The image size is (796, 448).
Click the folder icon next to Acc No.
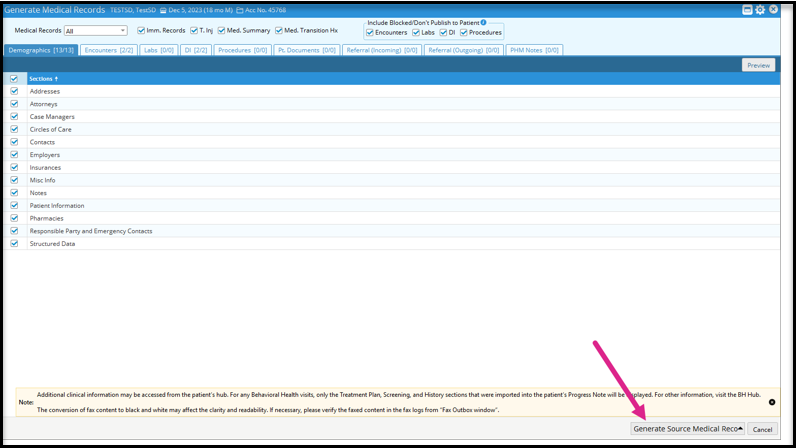(x=240, y=10)
